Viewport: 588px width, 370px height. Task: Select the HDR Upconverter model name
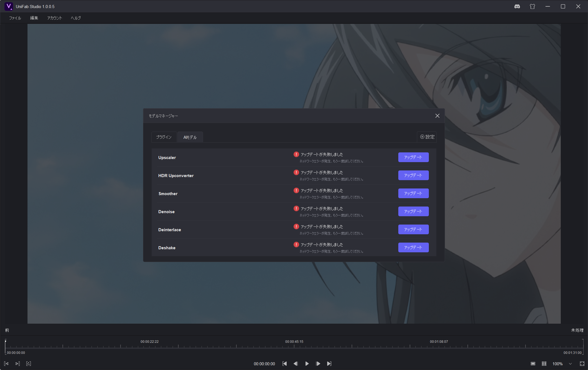point(176,176)
